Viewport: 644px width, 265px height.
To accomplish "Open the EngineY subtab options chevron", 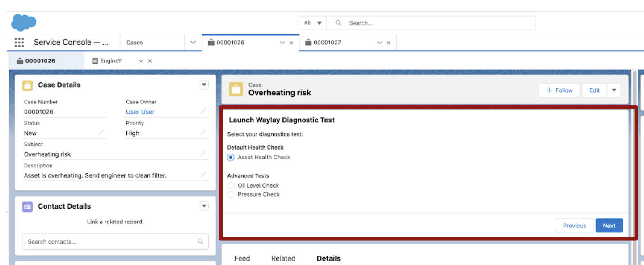I will [x=141, y=61].
